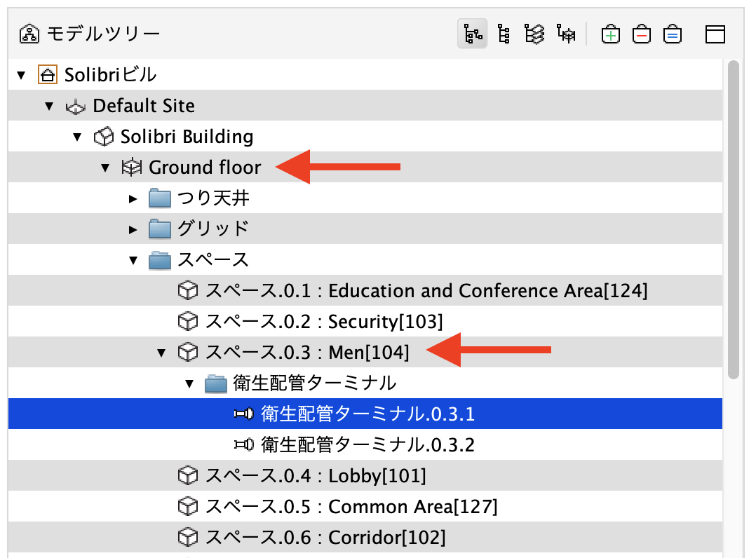Screen dimensions: 756x558
Task: Click the fourth tree view mode icon
Action: 565,34
